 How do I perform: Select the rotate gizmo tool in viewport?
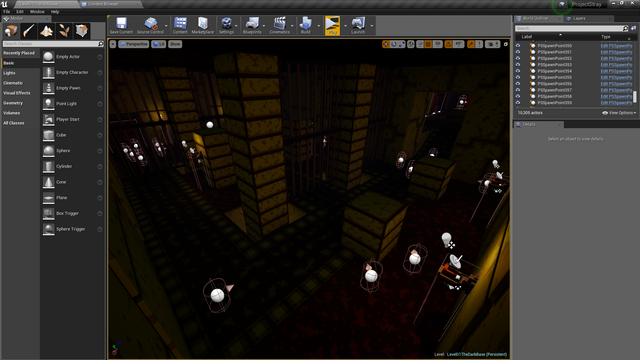pyautogui.click(x=393, y=44)
